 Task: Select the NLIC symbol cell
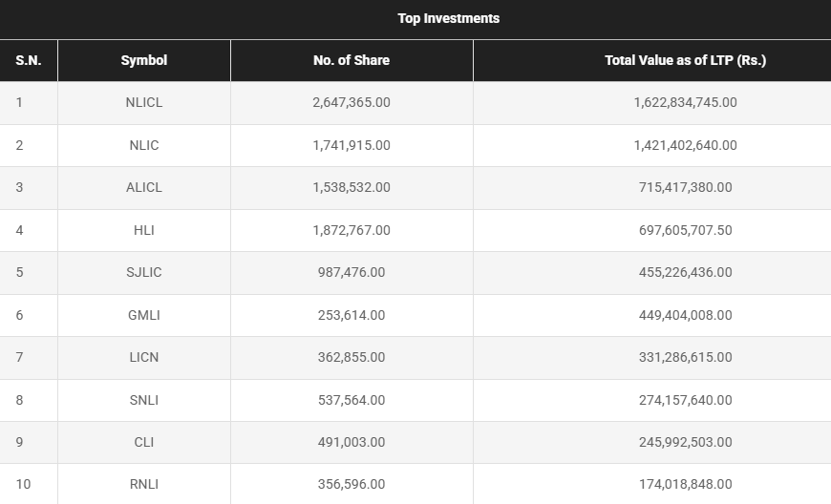pos(143,145)
